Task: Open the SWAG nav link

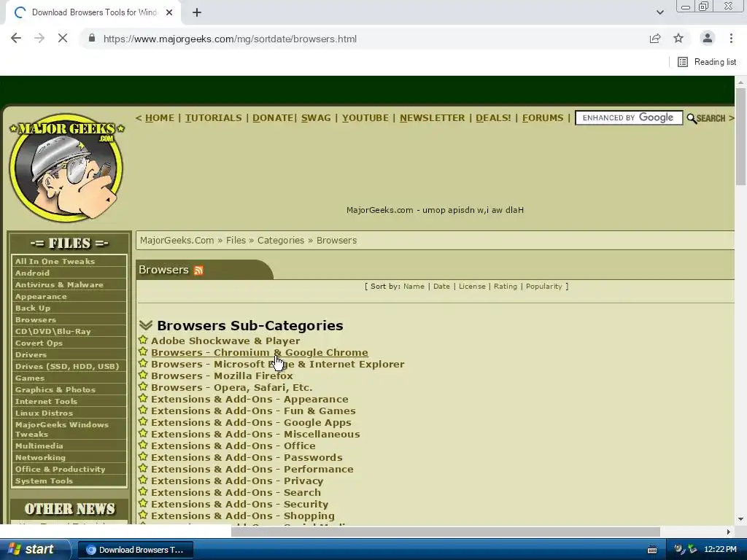Action: (x=316, y=117)
